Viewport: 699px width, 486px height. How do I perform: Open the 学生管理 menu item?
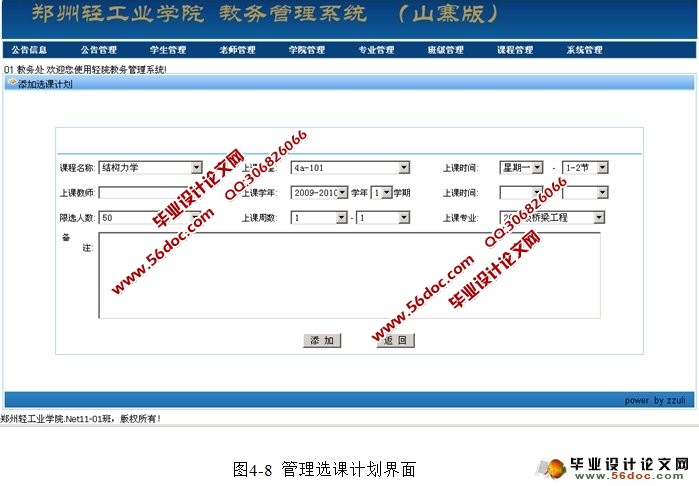pyautogui.click(x=168, y=50)
